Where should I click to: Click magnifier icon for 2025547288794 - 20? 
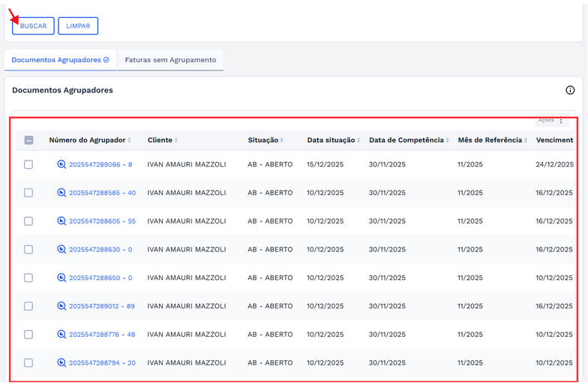61,362
